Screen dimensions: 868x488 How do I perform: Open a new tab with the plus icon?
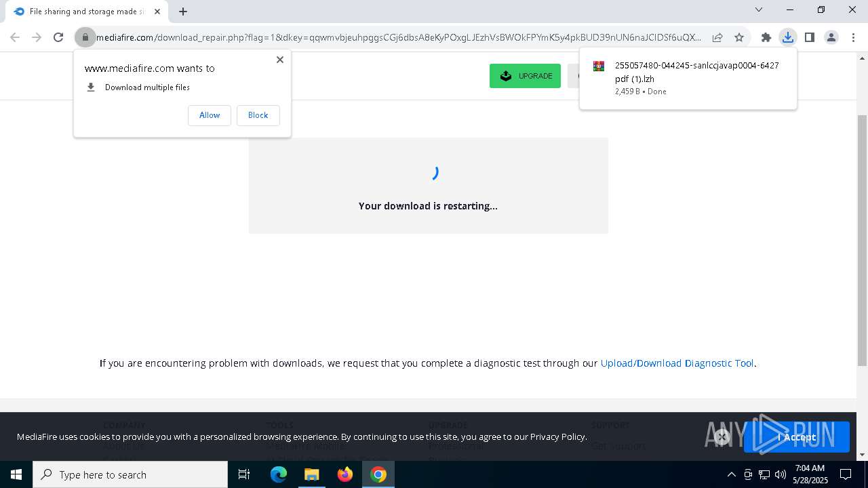[x=183, y=12]
